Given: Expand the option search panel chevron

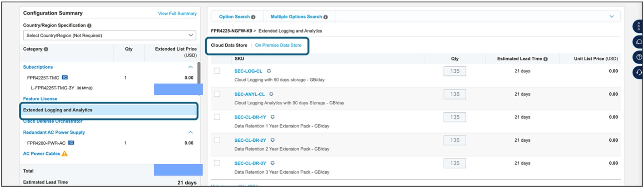Looking at the screenshot, I should (612, 16).
